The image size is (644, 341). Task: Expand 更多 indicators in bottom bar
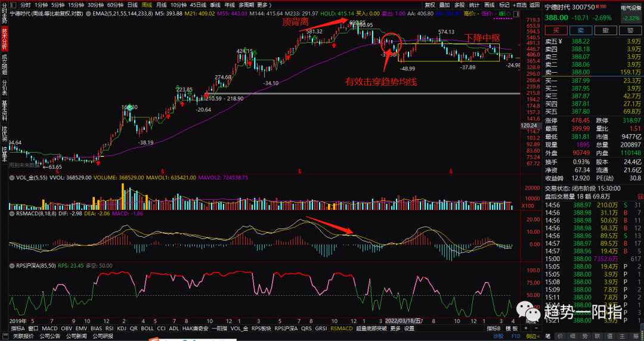pos(395,328)
